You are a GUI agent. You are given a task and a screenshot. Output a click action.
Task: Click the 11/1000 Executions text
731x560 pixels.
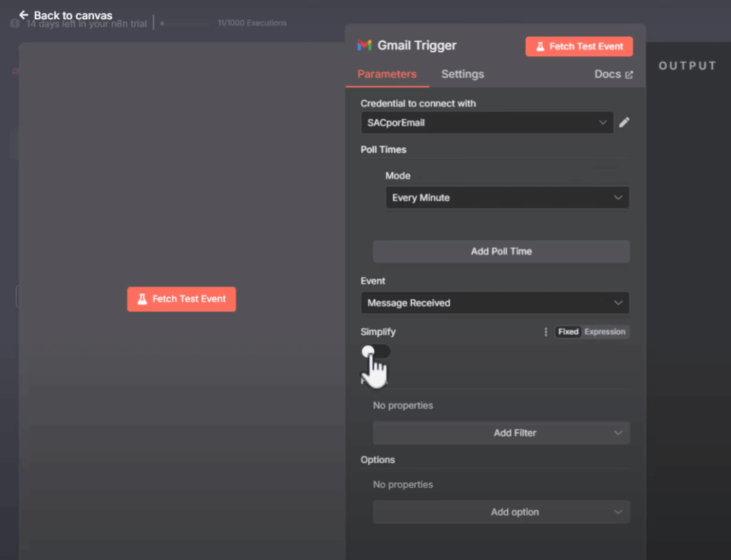click(x=252, y=23)
